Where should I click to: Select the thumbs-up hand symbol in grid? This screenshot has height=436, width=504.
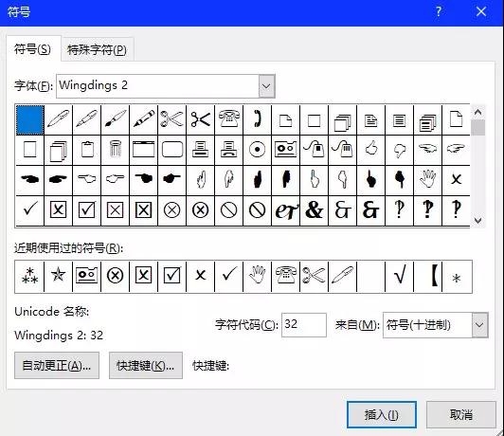371,149
